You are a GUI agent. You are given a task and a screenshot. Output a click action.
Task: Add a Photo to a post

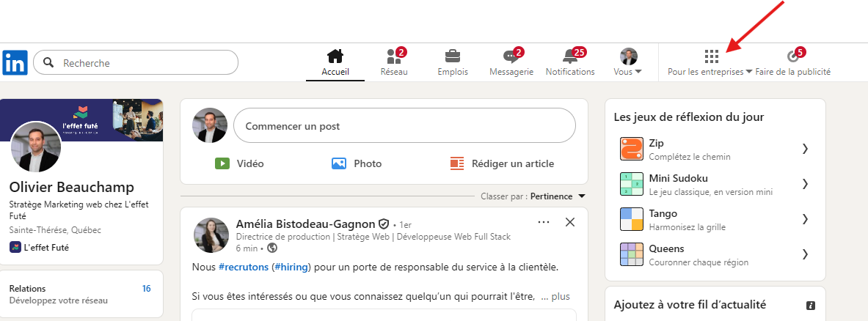click(357, 163)
